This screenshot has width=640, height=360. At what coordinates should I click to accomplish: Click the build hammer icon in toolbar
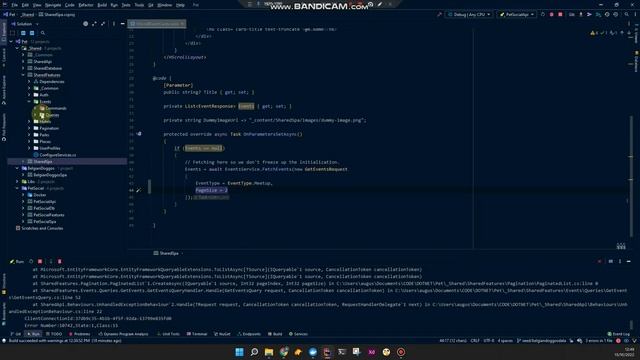click(439, 15)
